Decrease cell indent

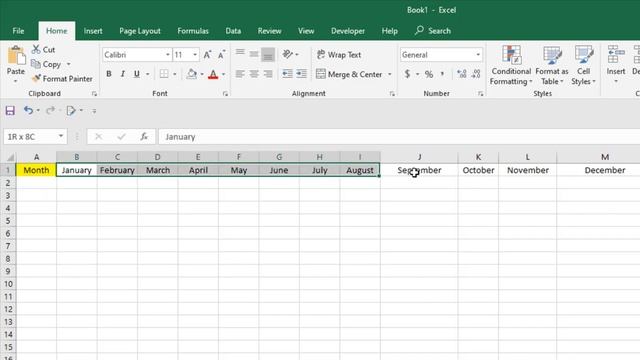287,74
